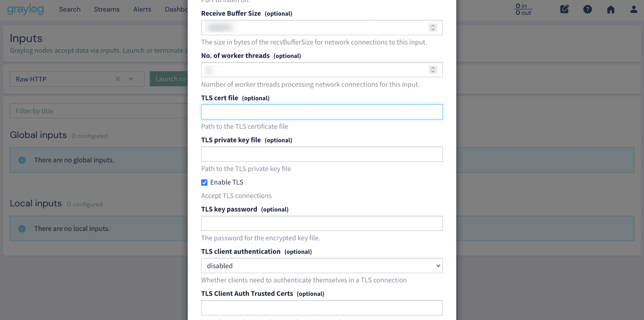Click the throughput in/out indicator

coord(523,9)
